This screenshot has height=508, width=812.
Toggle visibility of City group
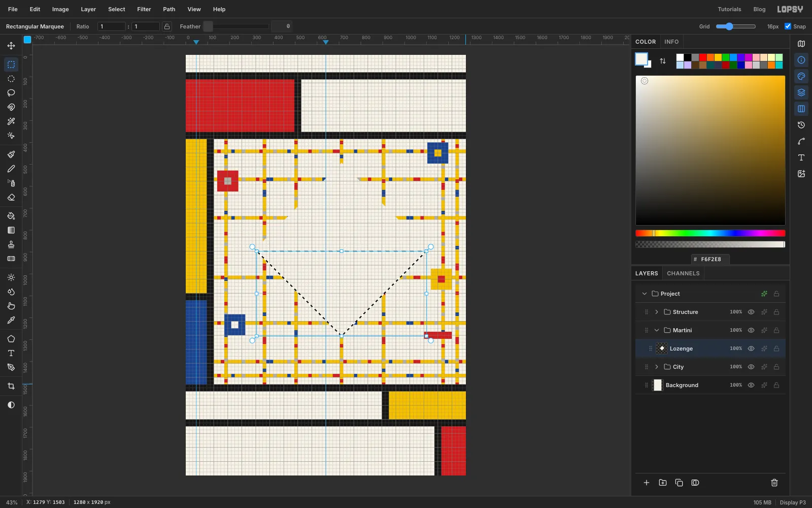pyautogui.click(x=751, y=367)
